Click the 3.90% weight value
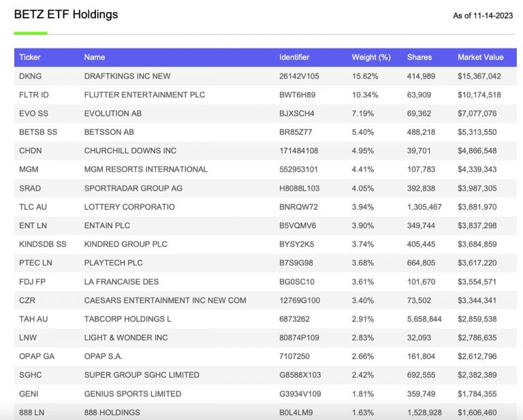Image resolution: width=523 pixels, height=420 pixels. point(362,226)
